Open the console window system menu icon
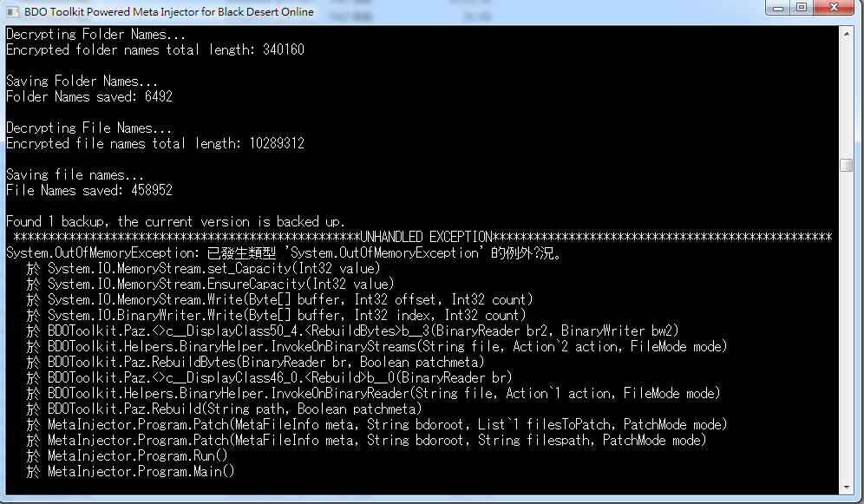864x504 pixels. [13, 12]
